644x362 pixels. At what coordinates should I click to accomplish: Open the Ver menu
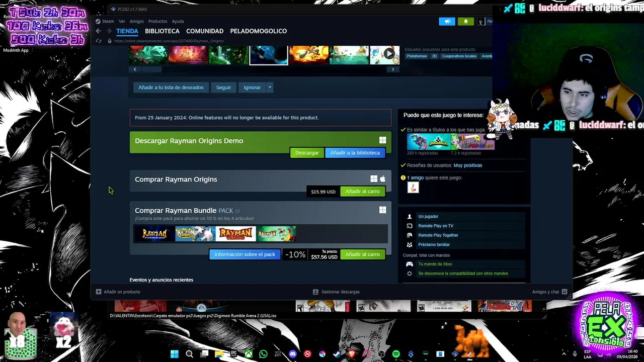click(x=122, y=21)
